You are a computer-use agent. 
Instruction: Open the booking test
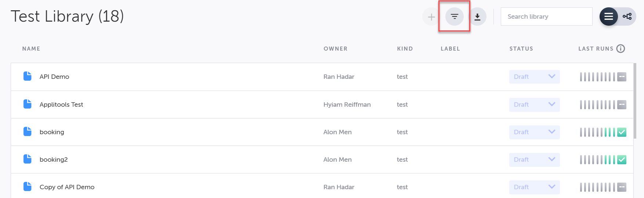(52, 132)
